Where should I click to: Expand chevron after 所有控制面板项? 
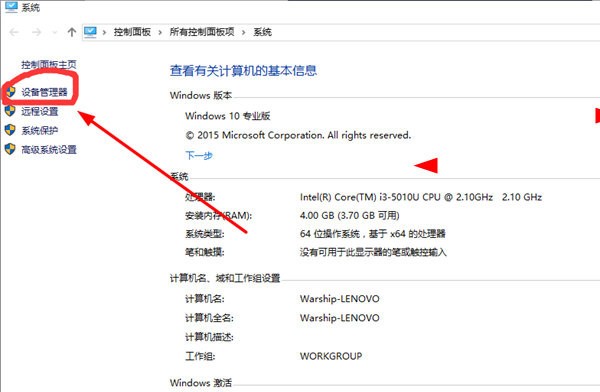[x=243, y=33]
